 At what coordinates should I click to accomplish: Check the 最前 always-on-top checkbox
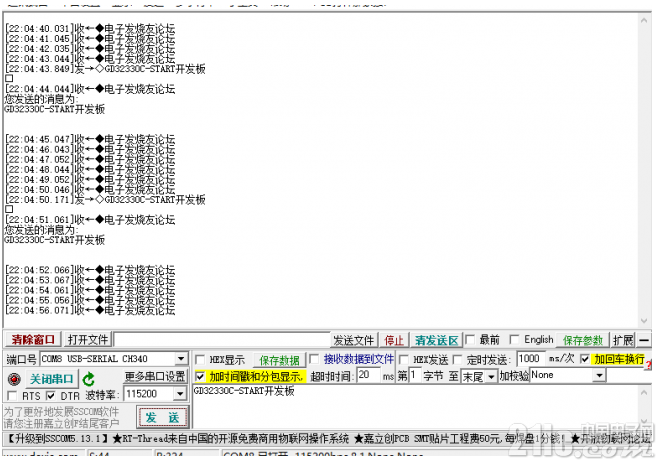click(x=470, y=339)
